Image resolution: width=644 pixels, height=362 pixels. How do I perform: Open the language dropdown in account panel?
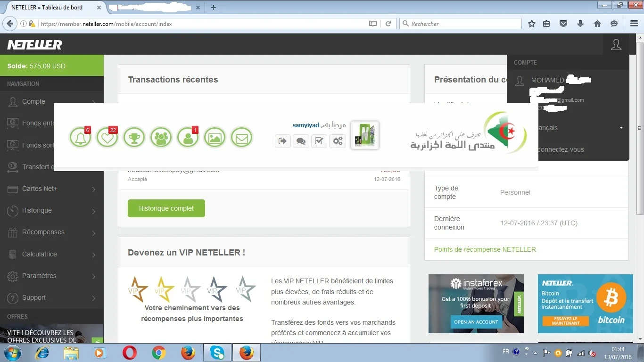click(580, 128)
